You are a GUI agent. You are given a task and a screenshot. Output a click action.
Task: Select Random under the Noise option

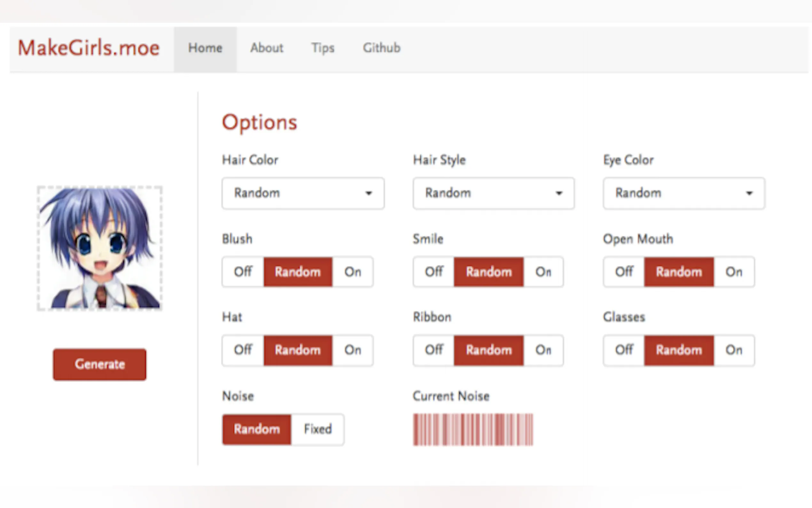257,429
